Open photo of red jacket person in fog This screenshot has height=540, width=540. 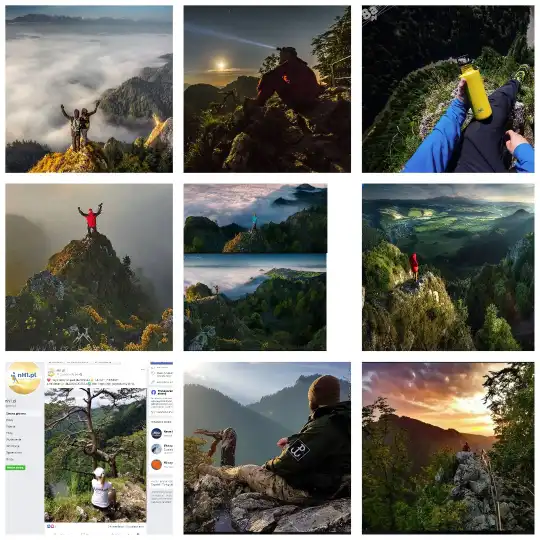tap(89, 267)
